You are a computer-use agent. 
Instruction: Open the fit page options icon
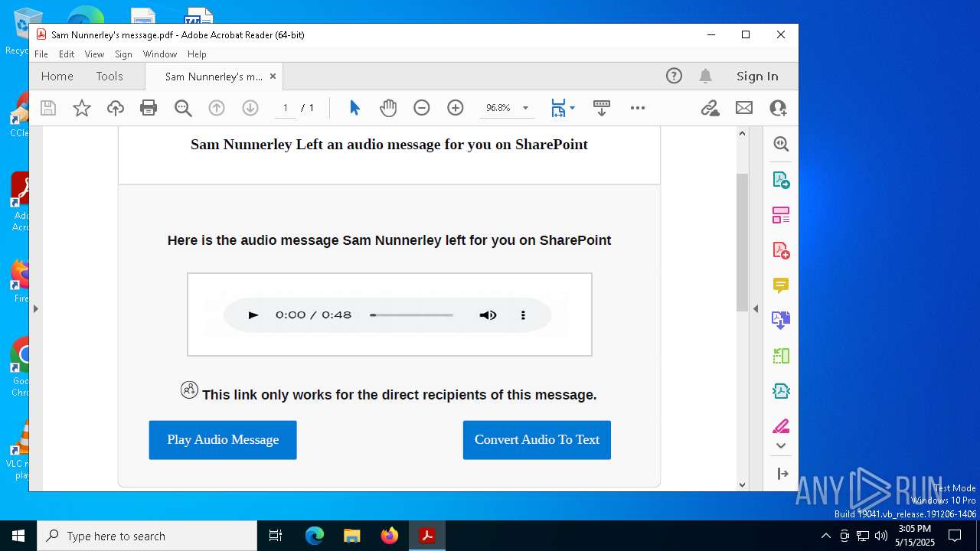(558, 108)
